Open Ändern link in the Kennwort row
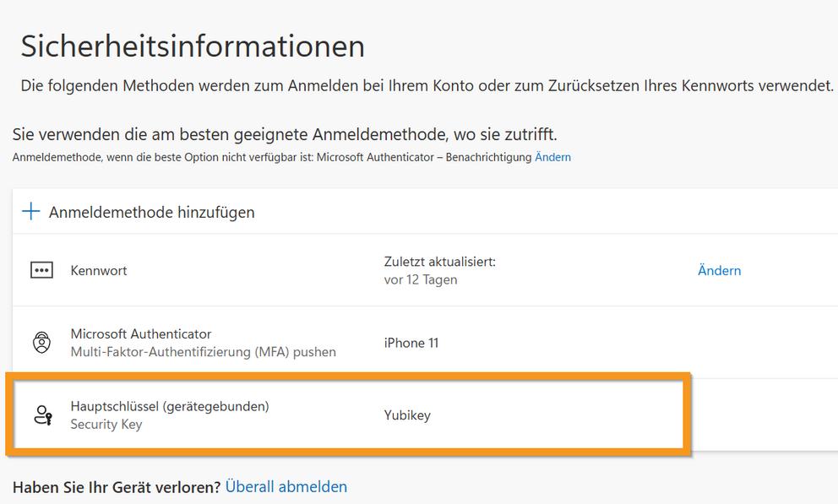 (719, 270)
